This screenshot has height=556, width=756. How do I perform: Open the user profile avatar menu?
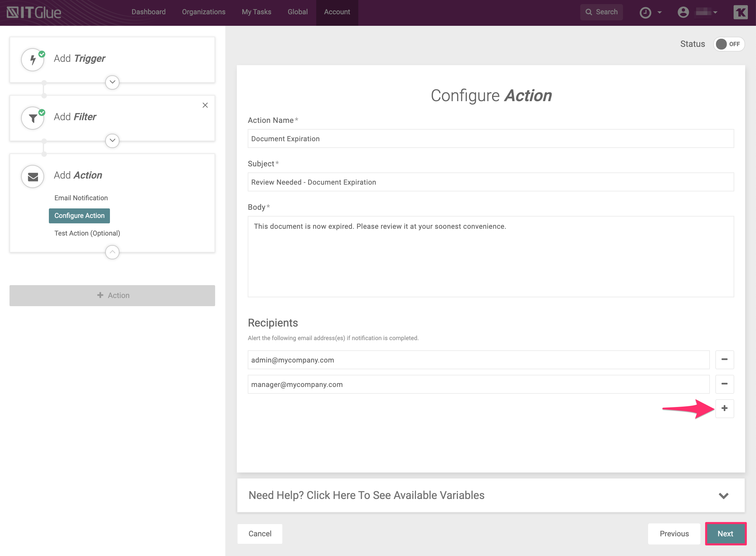(x=683, y=13)
